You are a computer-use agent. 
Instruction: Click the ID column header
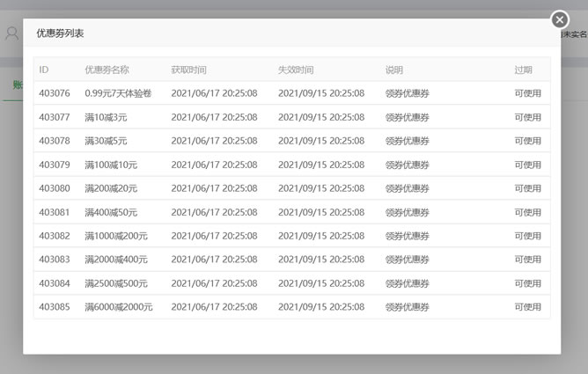pyautogui.click(x=44, y=70)
